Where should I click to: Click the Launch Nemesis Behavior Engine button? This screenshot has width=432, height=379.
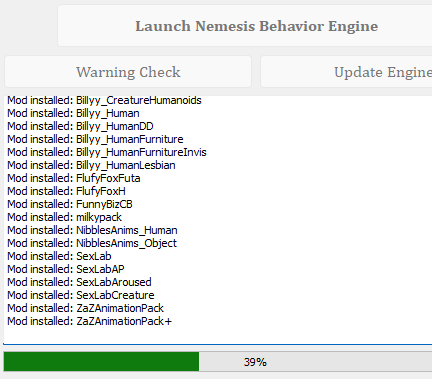pos(245,26)
